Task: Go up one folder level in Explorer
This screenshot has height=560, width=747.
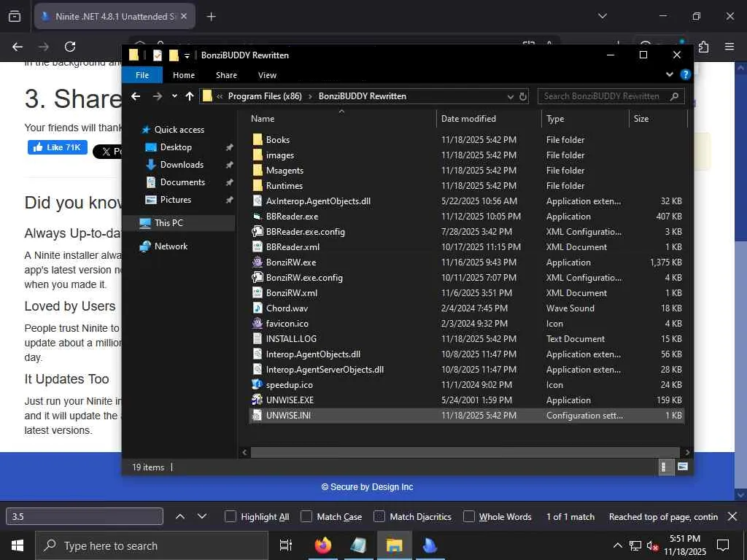Action: coord(190,96)
